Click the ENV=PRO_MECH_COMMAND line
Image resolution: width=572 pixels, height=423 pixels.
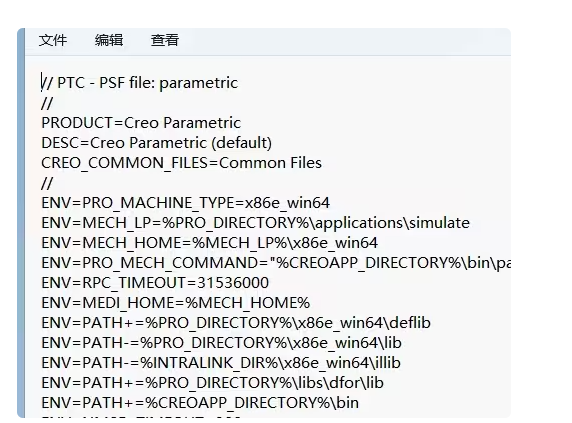click(276, 263)
